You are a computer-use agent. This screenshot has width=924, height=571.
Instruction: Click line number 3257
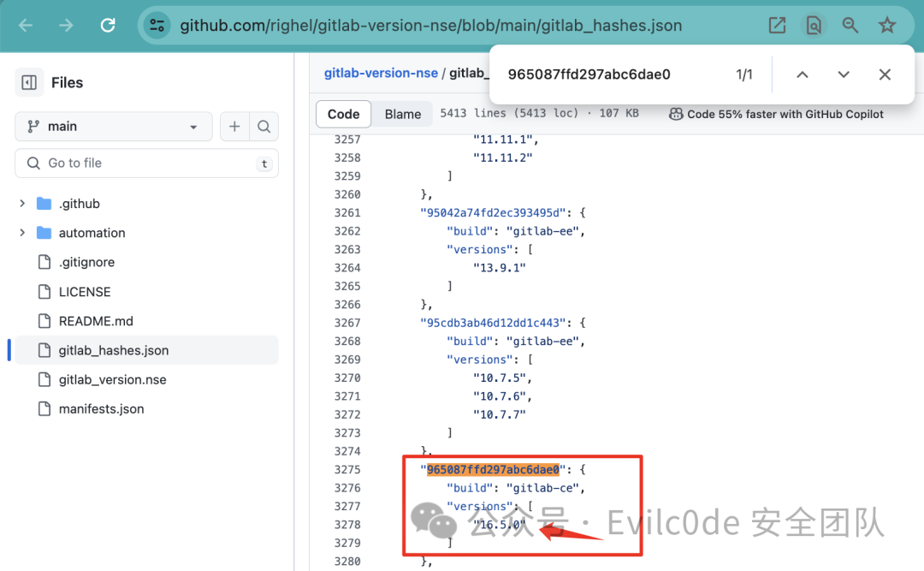[x=347, y=140]
